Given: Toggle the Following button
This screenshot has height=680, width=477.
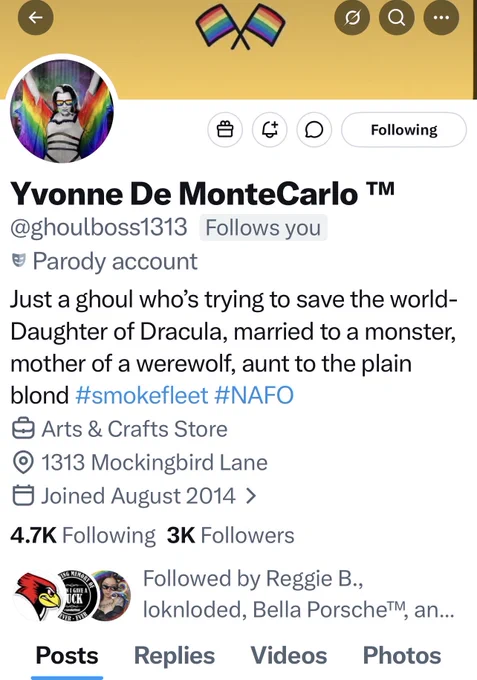Looking at the screenshot, I should tap(404, 130).
